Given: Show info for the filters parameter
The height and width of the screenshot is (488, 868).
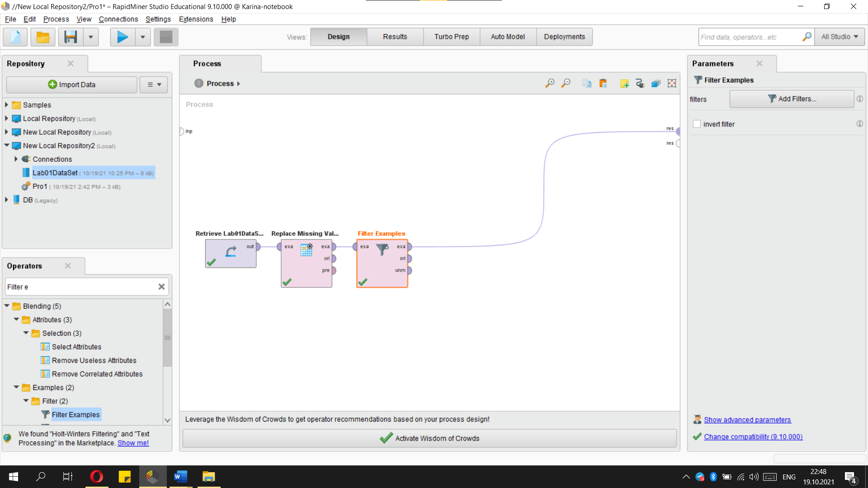Looking at the screenshot, I should [860, 99].
